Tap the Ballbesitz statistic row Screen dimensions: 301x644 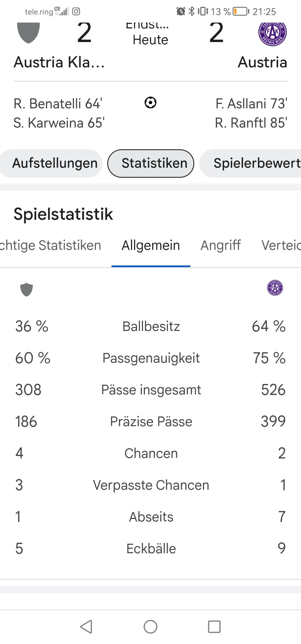(151, 326)
